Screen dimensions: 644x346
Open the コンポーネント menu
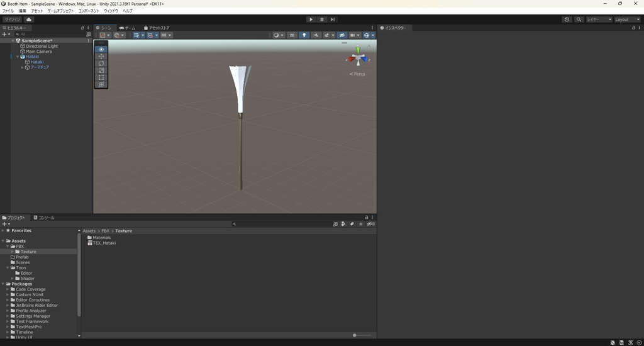pyautogui.click(x=89, y=11)
